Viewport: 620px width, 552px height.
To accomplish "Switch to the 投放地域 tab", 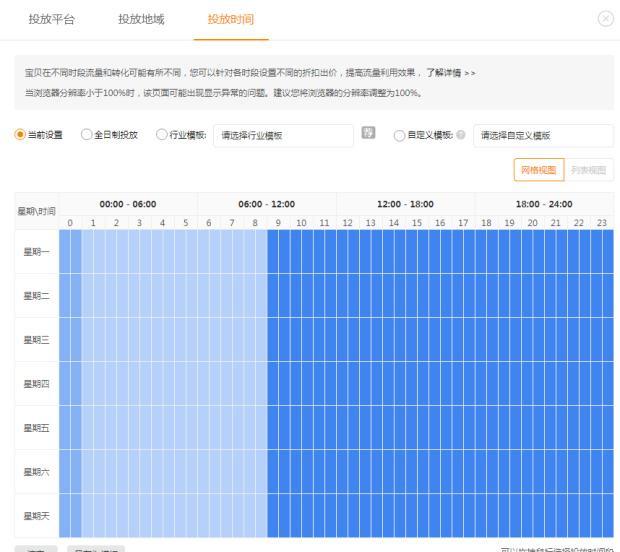I will point(141,19).
